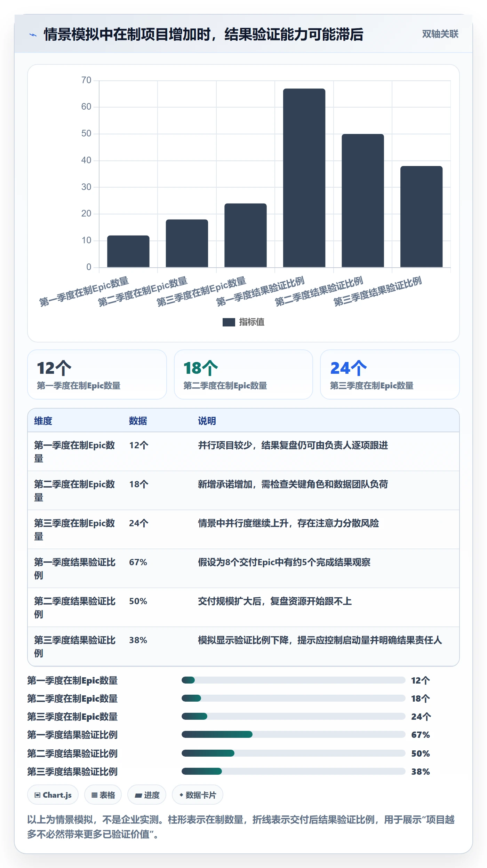The width and height of the screenshot is (487, 868).
Task: Toggle the 指标值 legend color swatch
Action: coord(229,322)
